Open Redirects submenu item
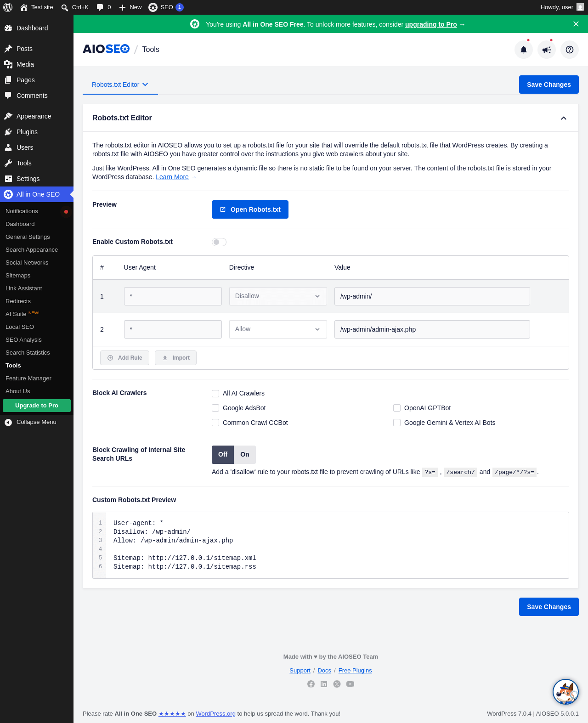Viewport: 588px width, 723px height. 18,301
